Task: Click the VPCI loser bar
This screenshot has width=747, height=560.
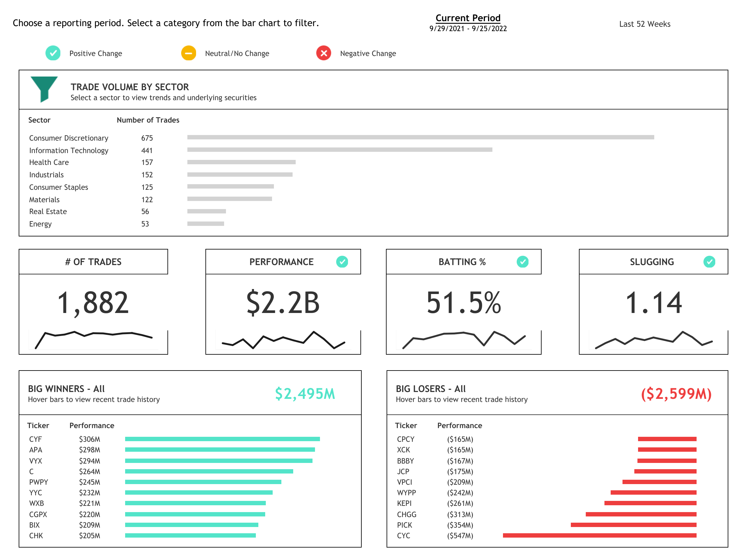Action: click(x=659, y=482)
